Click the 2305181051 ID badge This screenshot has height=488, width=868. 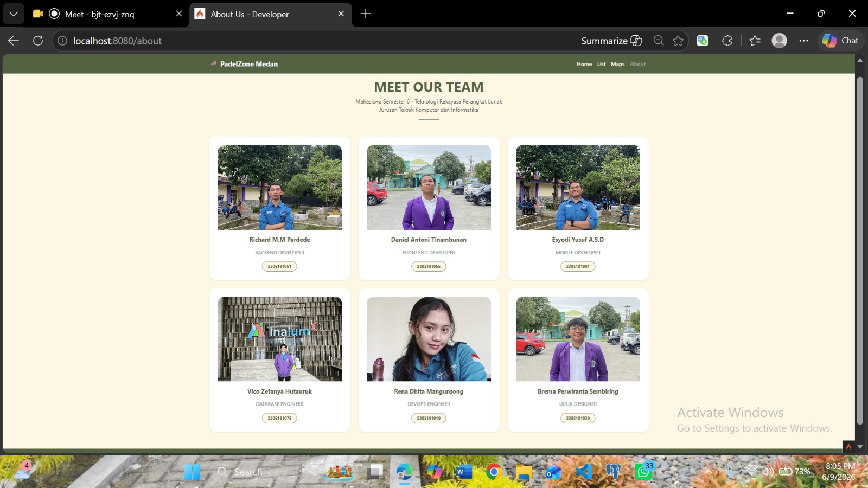coord(280,266)
